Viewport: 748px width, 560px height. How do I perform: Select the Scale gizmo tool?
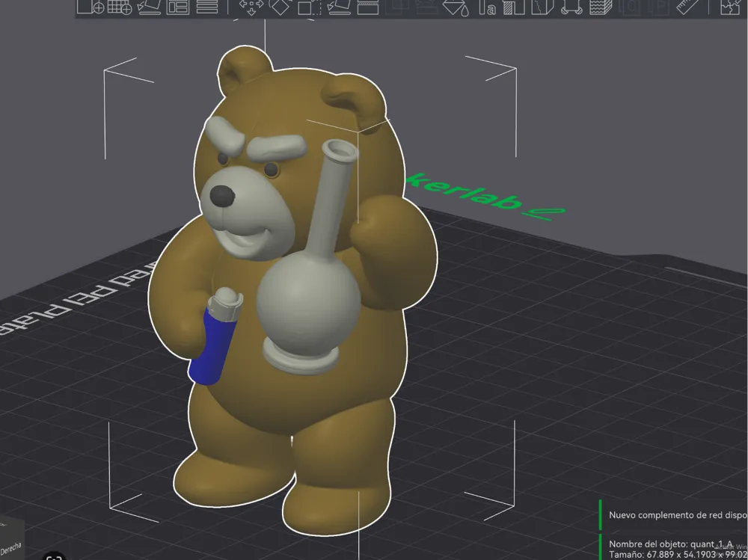coord(309,7)
